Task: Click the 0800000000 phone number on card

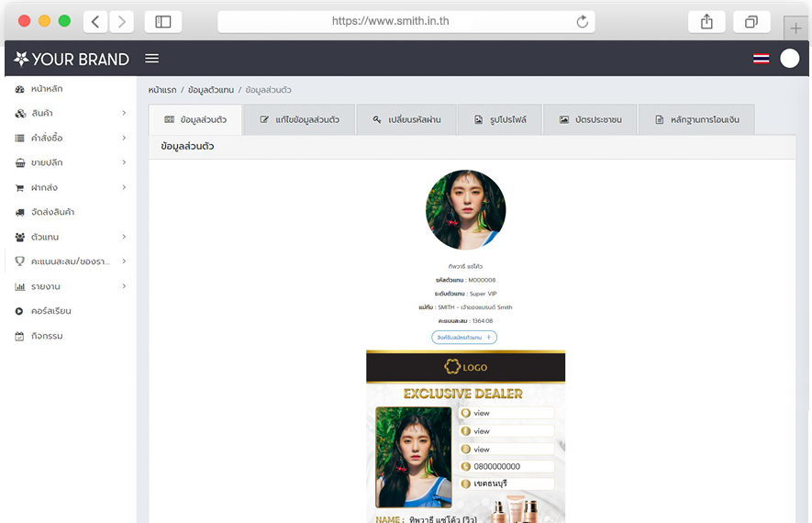Action: click(x=496, y=466)
